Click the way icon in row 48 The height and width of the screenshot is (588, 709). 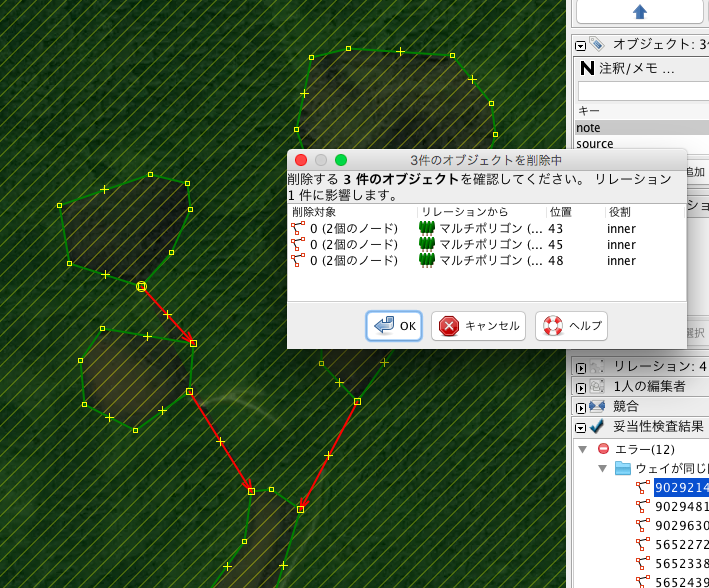tap(298, 261)
